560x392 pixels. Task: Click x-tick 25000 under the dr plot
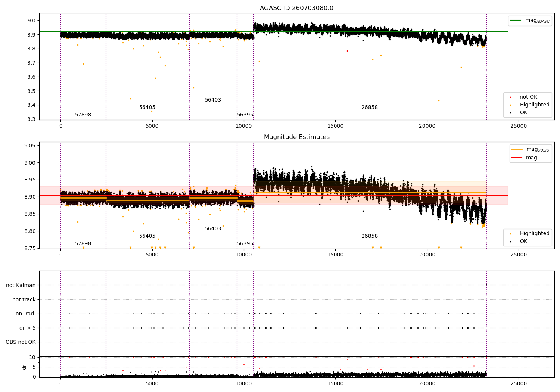[x=519, y=383]
